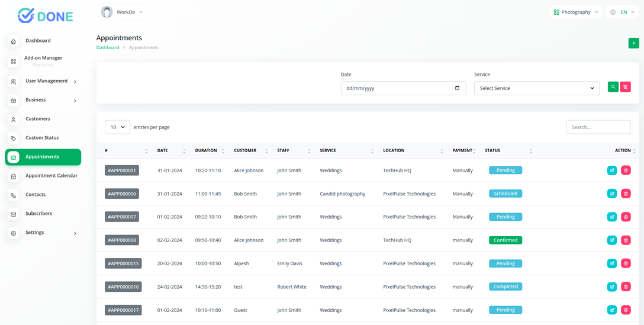Viewport: 644px width, 325px height.
Task: Click the Completed status badge
Action: 505,287
